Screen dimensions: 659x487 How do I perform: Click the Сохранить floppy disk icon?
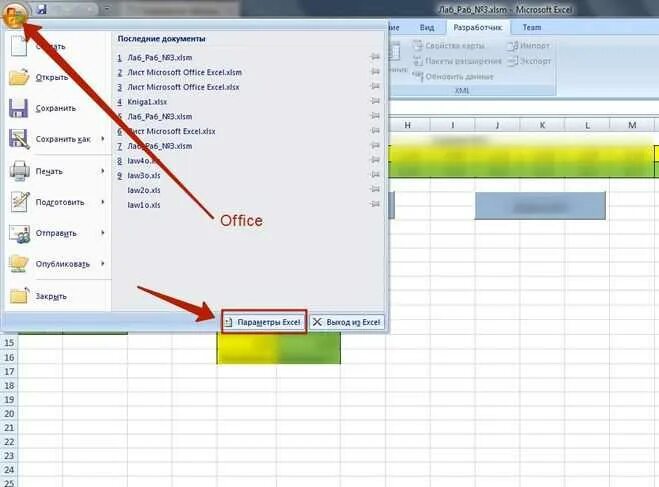18,108
